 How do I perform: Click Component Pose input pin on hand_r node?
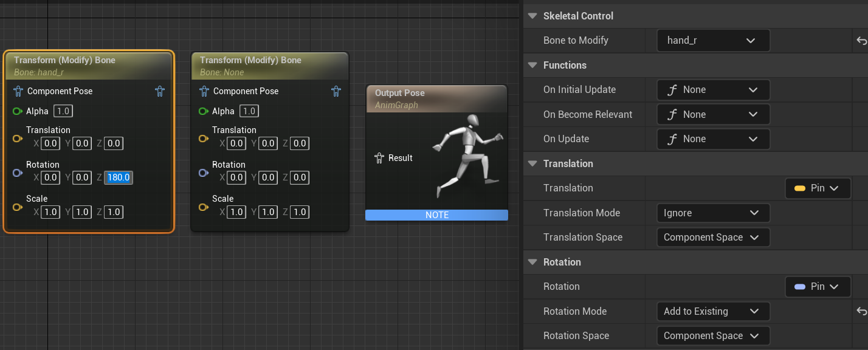click(18, 91)
